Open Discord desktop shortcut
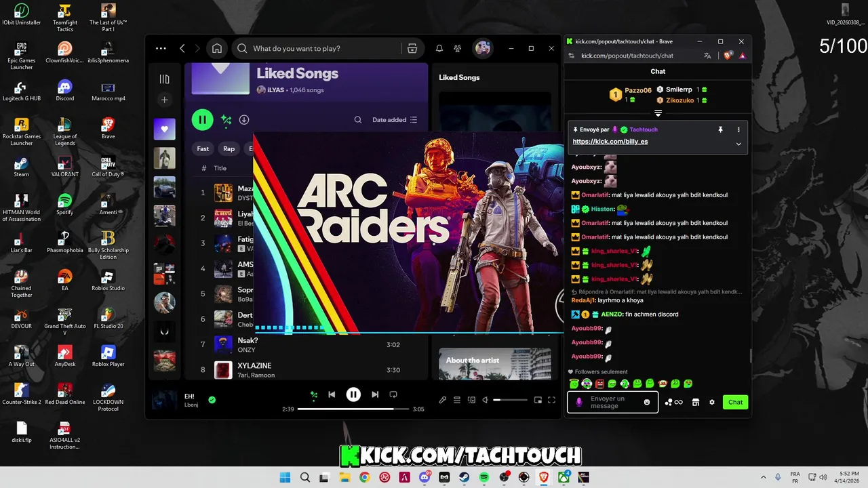Viewport: 868px width, 488px height. [x=65, y=90]
